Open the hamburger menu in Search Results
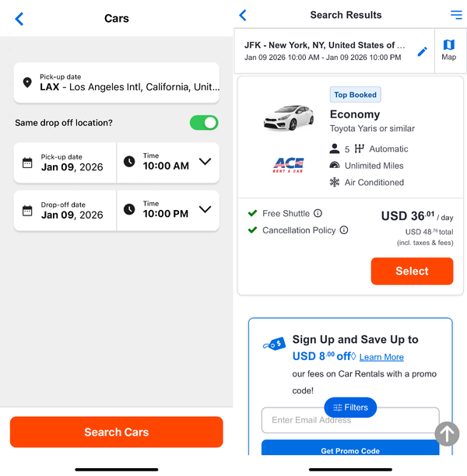 (x=456, y=15)
